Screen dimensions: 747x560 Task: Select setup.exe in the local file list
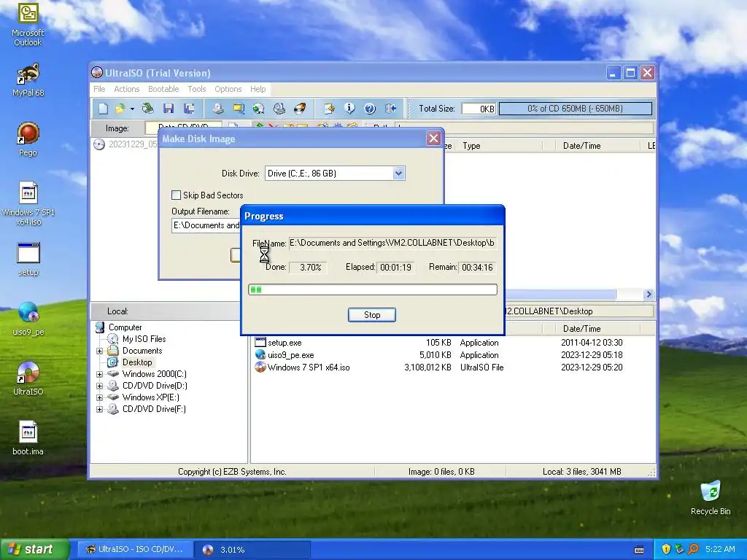(285, 343)
